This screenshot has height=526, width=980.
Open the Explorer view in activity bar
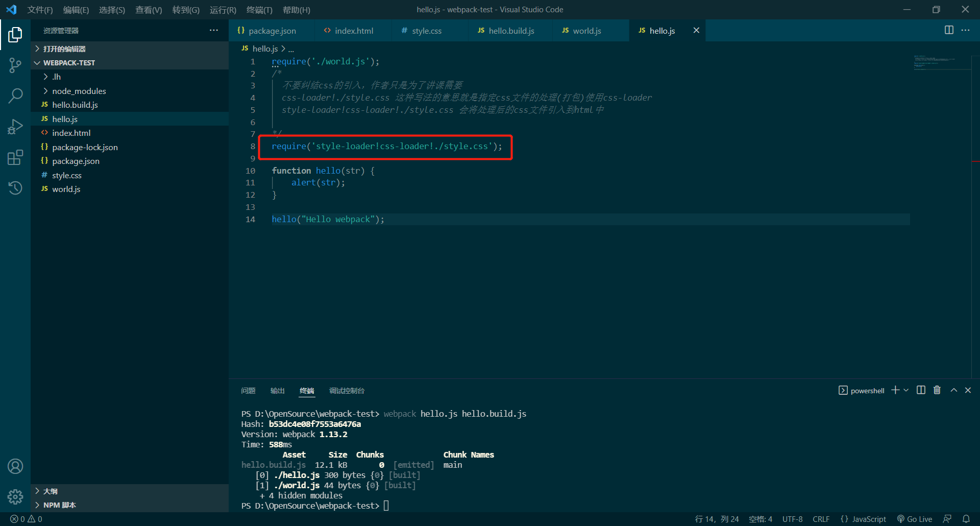click(15, 35)
